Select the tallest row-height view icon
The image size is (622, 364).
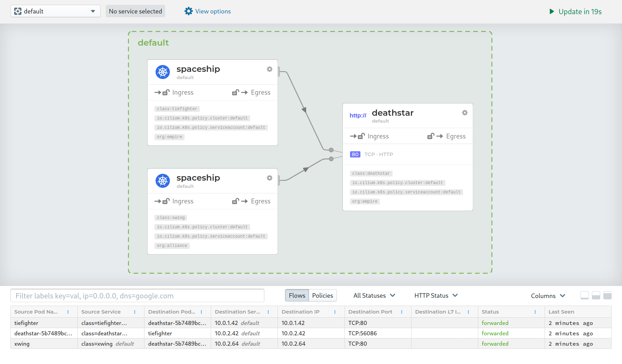607,296
